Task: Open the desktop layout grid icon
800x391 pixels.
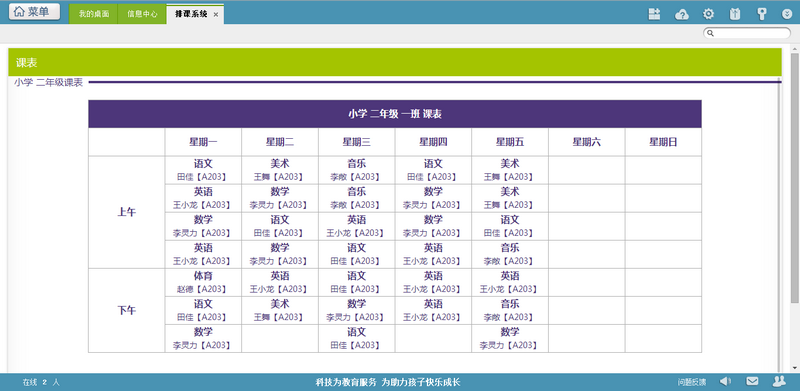Action: point(655,14)
